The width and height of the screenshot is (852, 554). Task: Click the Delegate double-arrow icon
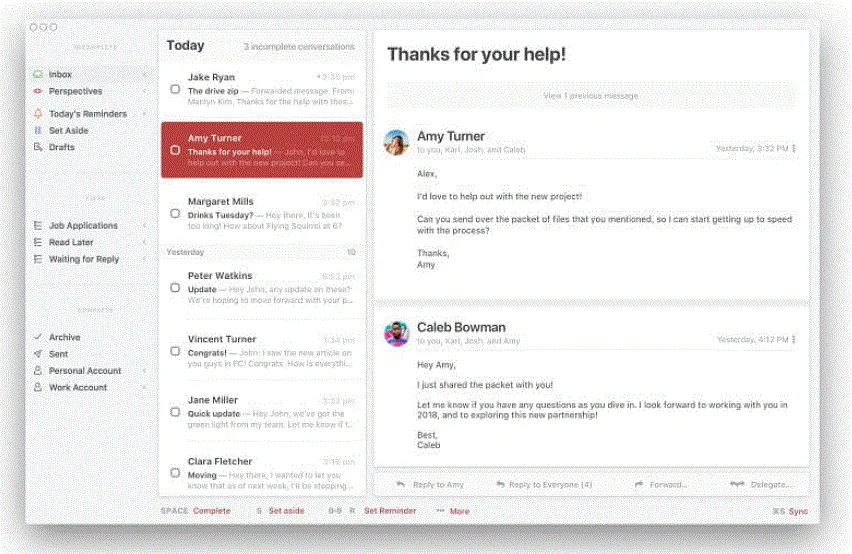[x=737, y=484]
